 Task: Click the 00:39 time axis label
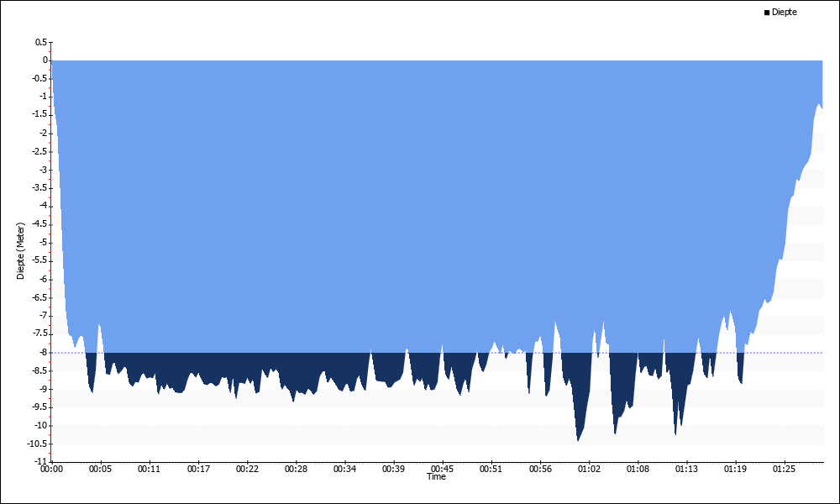tap(393, 469)
